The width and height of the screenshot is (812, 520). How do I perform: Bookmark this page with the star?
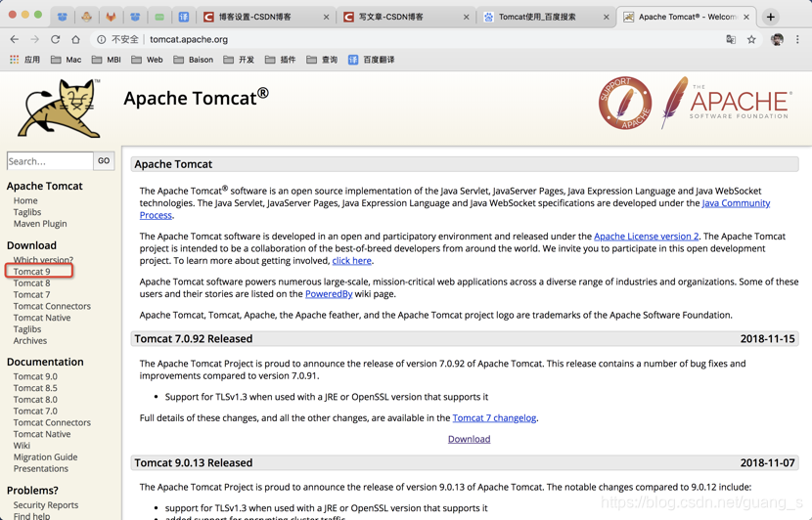pos(751,39)
